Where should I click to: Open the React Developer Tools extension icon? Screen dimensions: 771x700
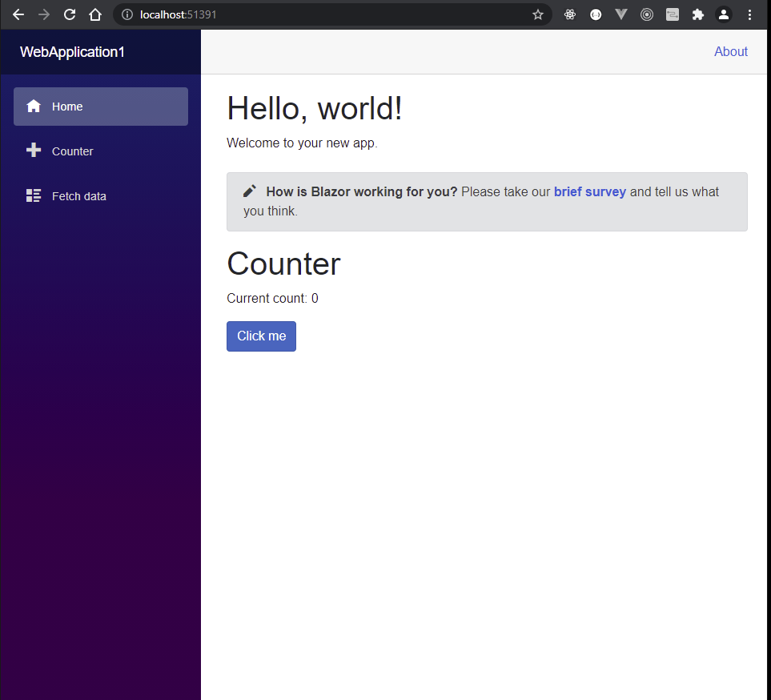click(x=570, y=14)
